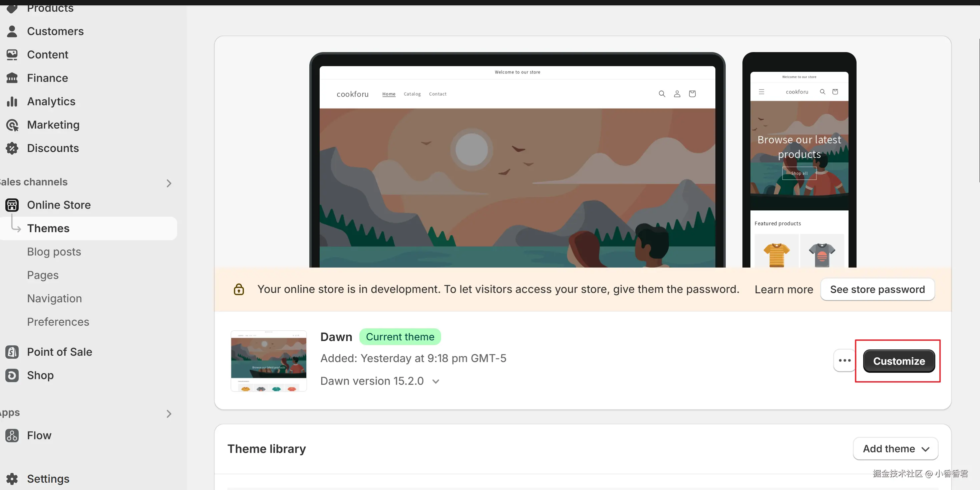Open Blog posts in Online Store submenu
980x490 pixels.
(x=54, y=252)
